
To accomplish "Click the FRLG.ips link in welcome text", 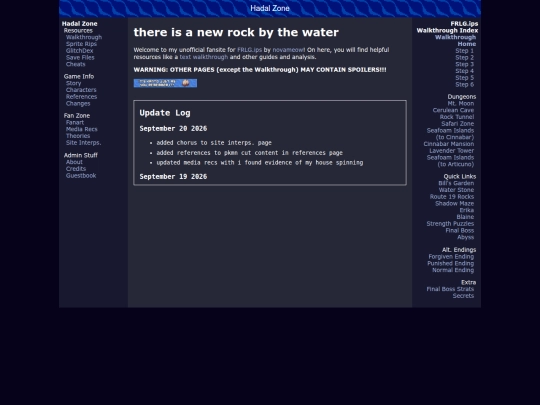I will (249, 50).
